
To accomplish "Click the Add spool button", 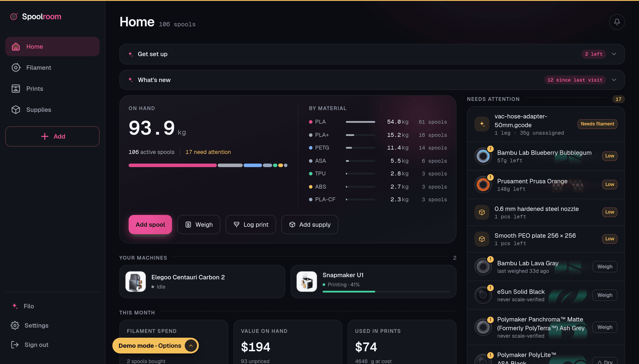I will click(150, 225).
